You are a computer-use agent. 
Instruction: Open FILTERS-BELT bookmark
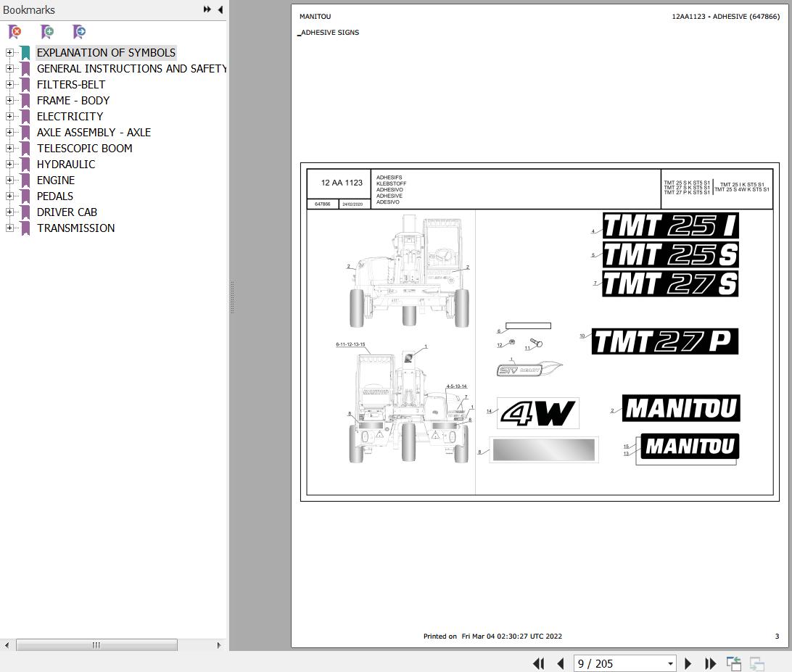point(71,84)
